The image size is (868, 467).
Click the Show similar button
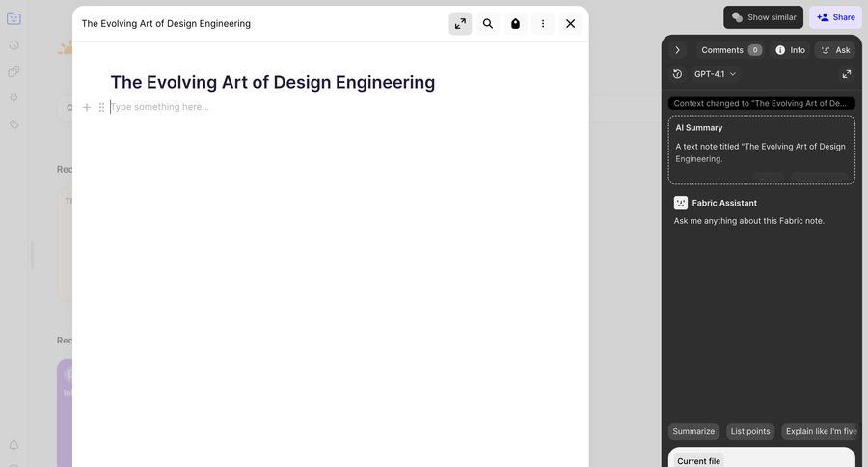pos(763,17)
